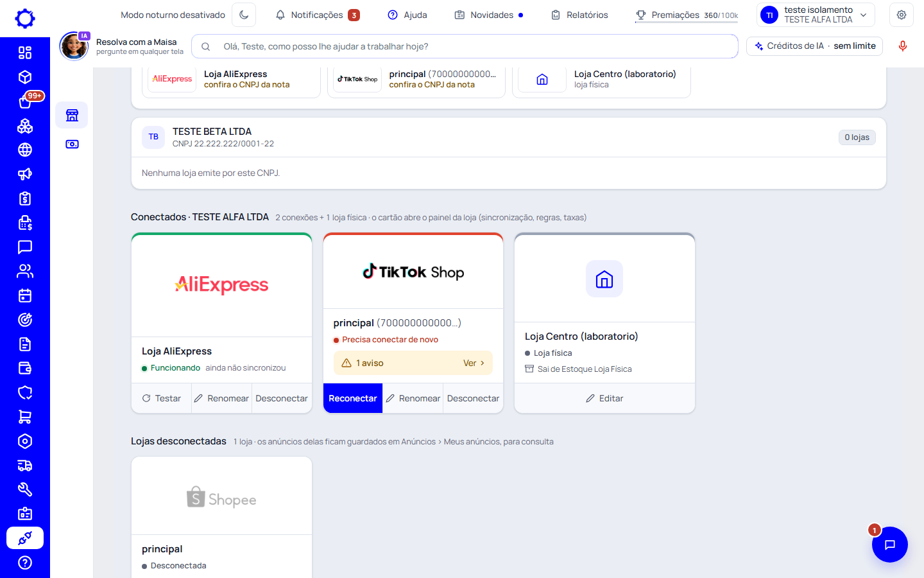Open the target goals icon in sidebar
The width and height of the screenshot is (924, 578).
[x=25, y=320]
